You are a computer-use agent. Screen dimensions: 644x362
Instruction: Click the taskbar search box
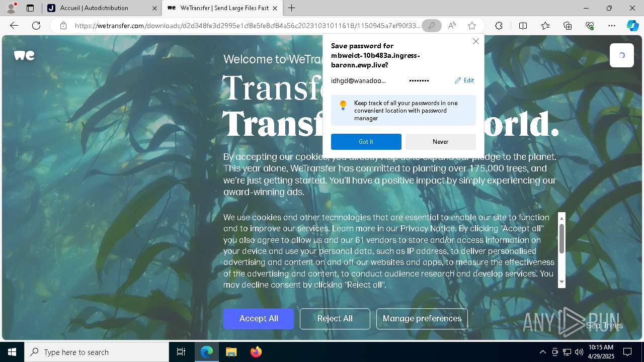click(x=97, y=352)
